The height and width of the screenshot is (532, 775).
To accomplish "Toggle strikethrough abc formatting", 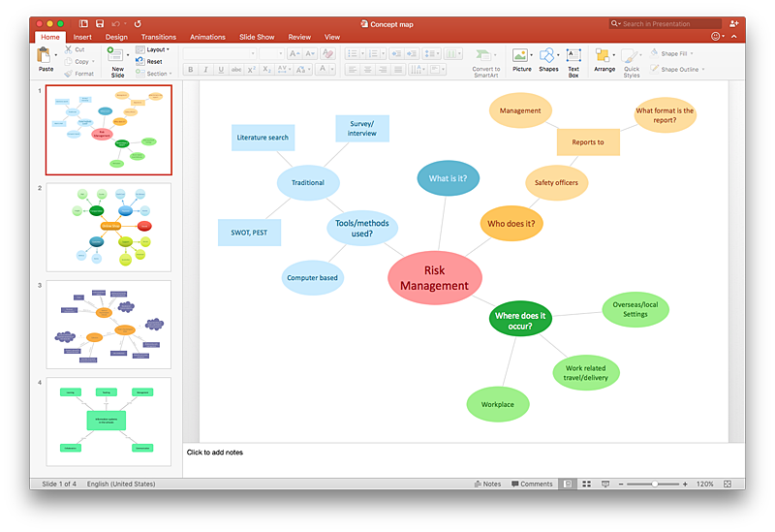I will pos(236,70).
